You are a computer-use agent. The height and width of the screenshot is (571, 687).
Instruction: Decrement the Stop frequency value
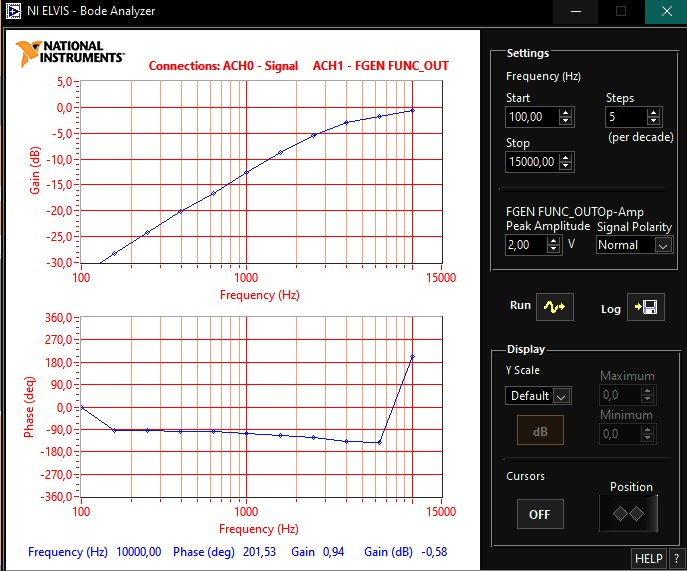pyautogui.click(x=566, y=165)
